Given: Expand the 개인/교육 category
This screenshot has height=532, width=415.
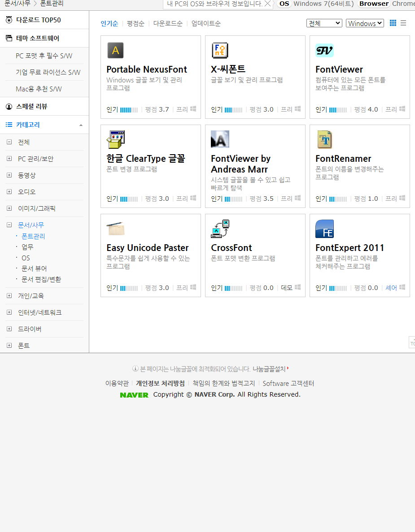Looking at the screenshot, I should (x=9, y=296).
